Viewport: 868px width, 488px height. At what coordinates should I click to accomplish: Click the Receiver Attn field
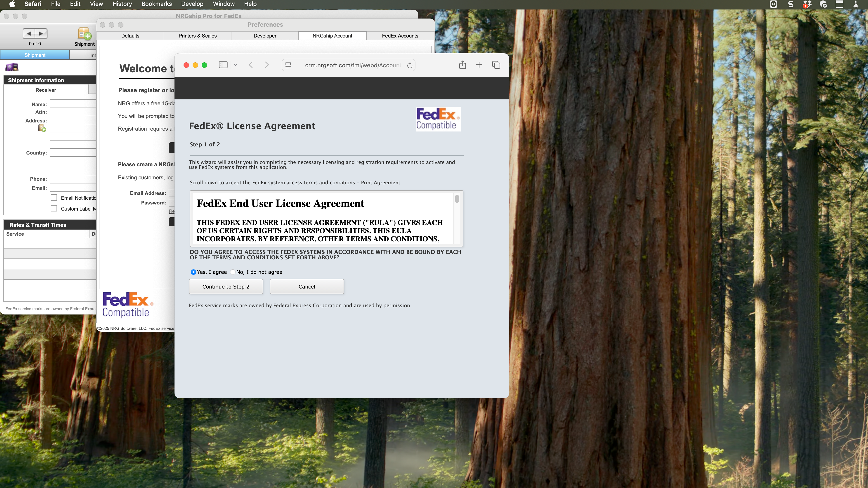73,112
